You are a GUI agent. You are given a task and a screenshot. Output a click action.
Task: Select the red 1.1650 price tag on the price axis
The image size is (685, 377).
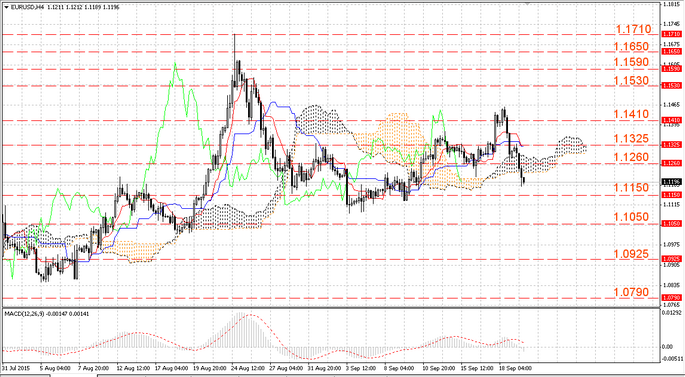click(671, 52)
